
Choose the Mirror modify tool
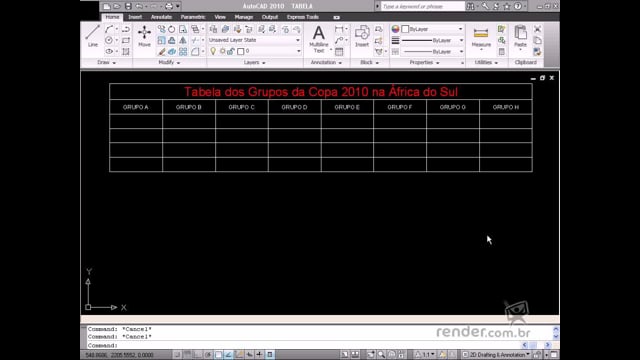(x=182, y=40)
